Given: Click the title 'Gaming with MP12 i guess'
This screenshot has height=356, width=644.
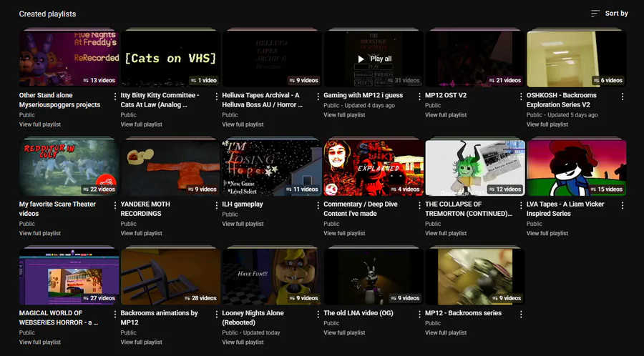Looking at the screenshot, I should (x=363, y=95).
